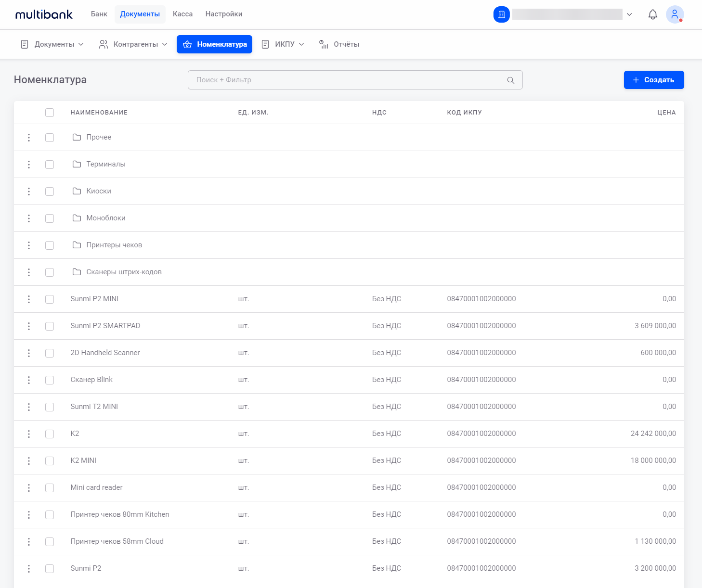This screenshot has height=588, width=702.
Task: Select the Sunmi P2 row checkbox
Action: click(x=50, y=569)
